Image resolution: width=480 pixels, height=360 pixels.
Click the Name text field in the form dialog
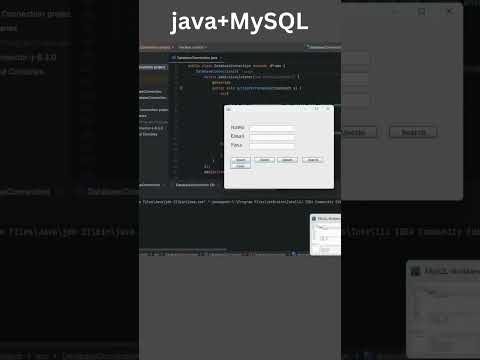coord(272,128)
